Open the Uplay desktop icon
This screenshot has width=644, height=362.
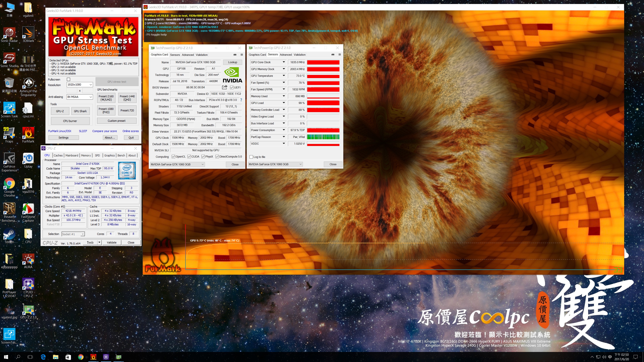(28, 160)
